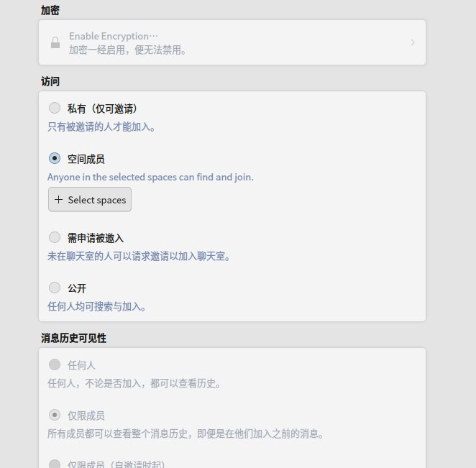476x468 pixels.
Task: Open the Enable Encryption row chevron arrow
Action: click(x=413, y=42)
